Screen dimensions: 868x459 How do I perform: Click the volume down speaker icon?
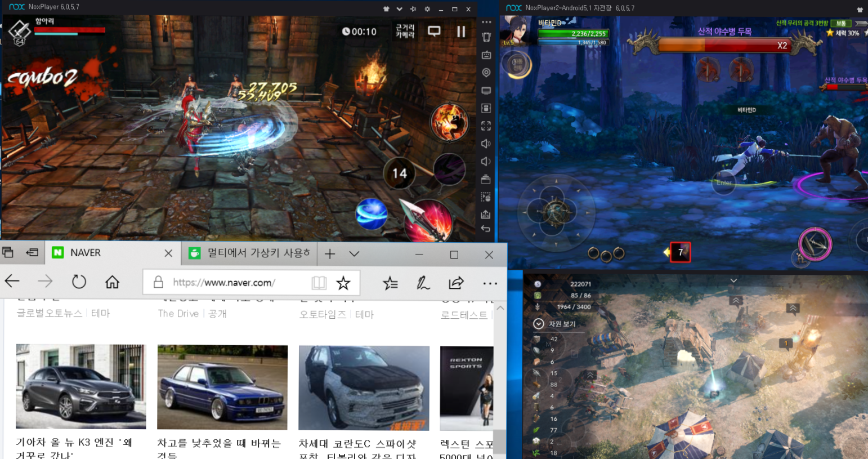click(x=486, y=162)
